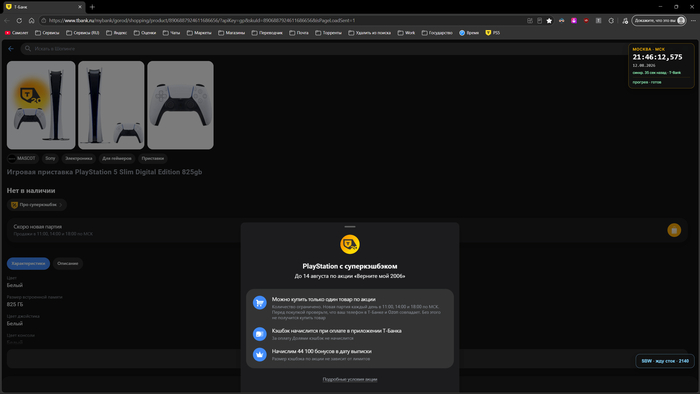Click the MASCOT seller tag

pos(22,158)
